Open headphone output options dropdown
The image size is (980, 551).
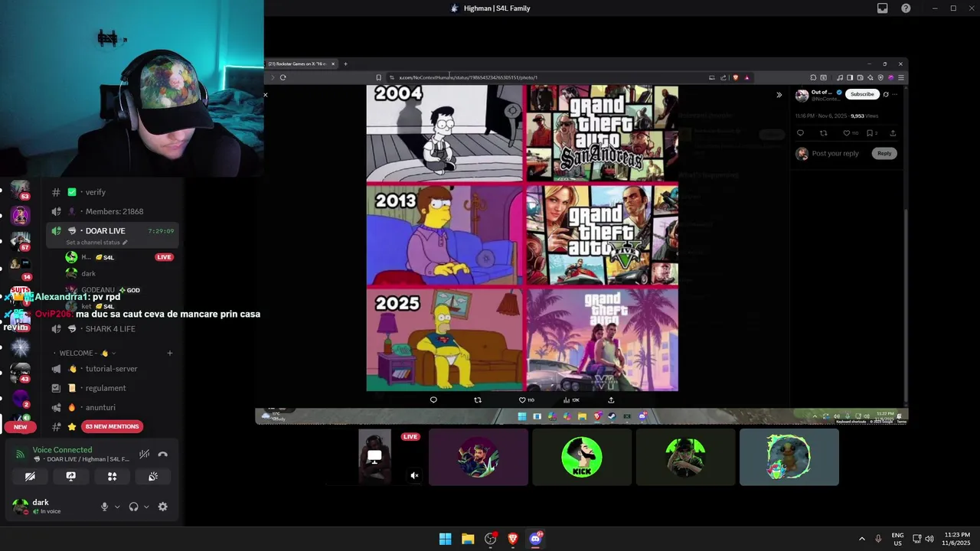pos(146,507)
